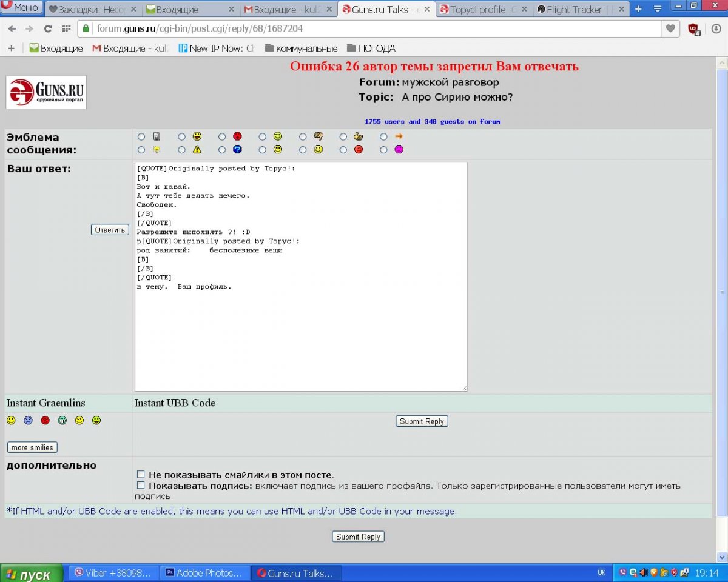
Task: Select the light bulb emblem radio
Action: (141, 150)
